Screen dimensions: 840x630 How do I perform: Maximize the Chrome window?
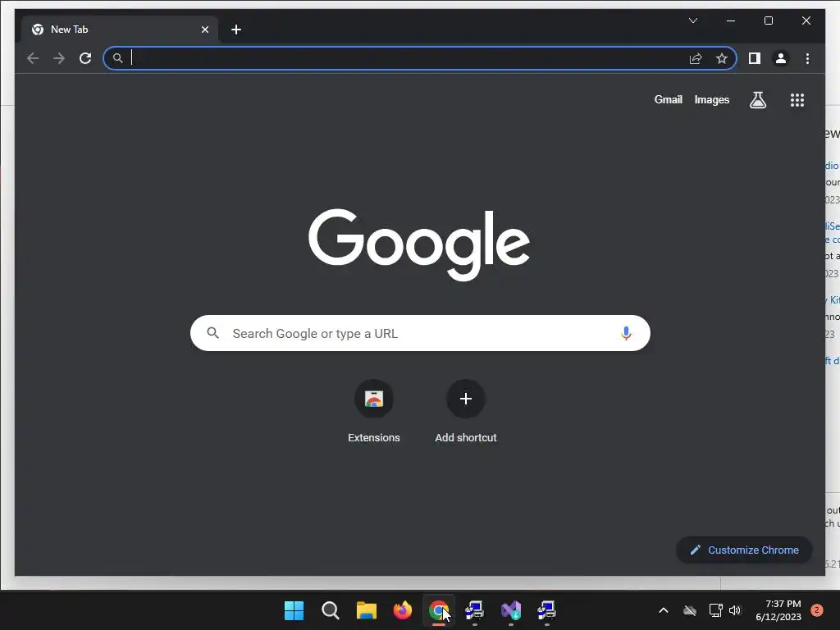[768, 21]
